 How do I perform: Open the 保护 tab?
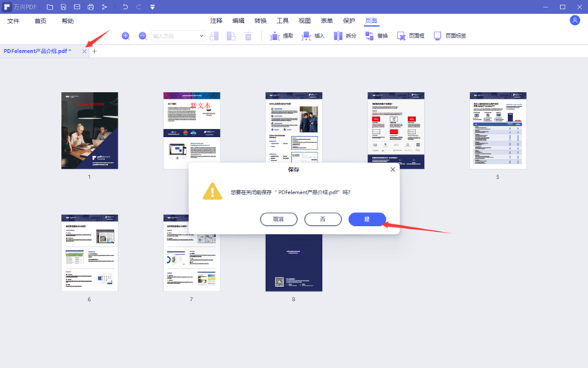(348, 21)
